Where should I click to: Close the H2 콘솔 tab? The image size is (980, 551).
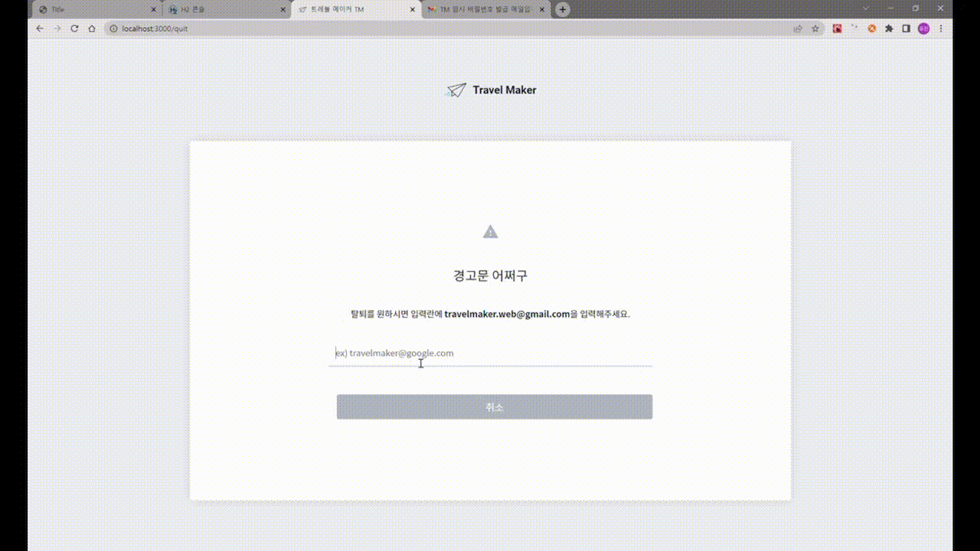coord(283,9)
